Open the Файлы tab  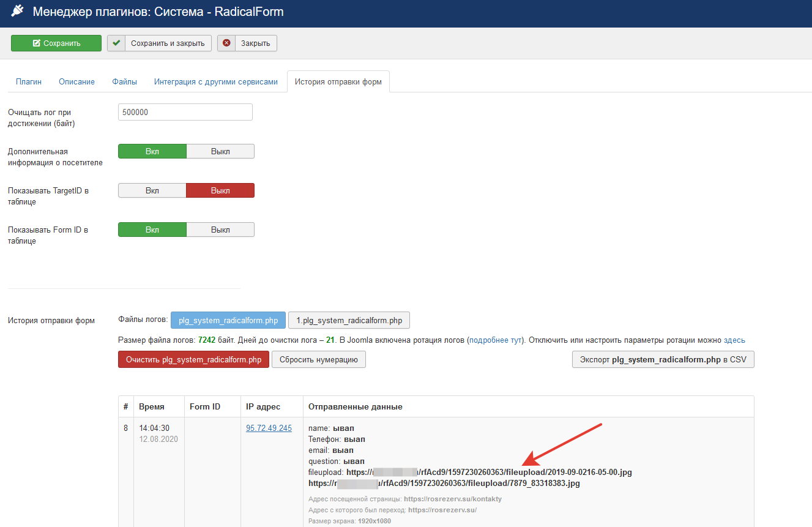point(124,81)
